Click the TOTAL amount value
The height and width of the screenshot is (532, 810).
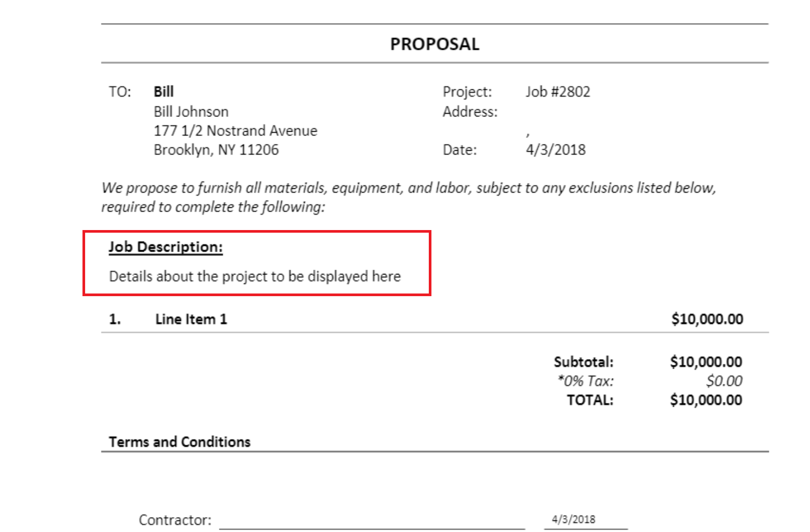coord(706,400)
